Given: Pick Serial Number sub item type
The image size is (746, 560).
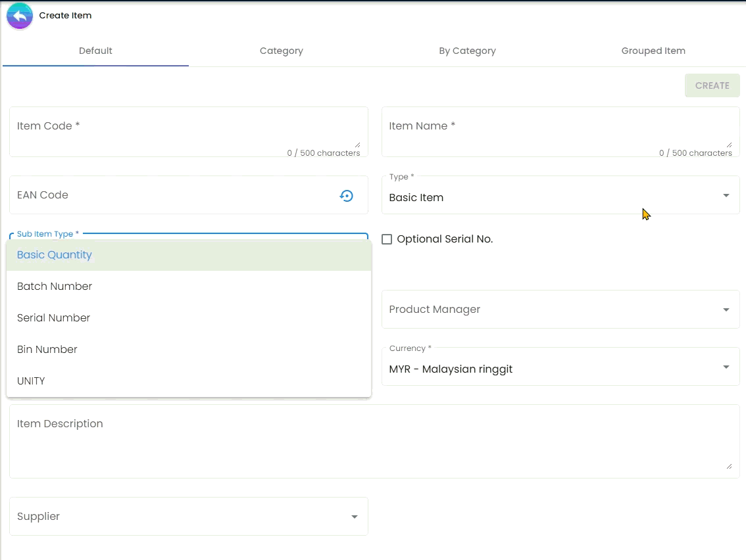Looking at the screenshot, I should coord(54,318).
